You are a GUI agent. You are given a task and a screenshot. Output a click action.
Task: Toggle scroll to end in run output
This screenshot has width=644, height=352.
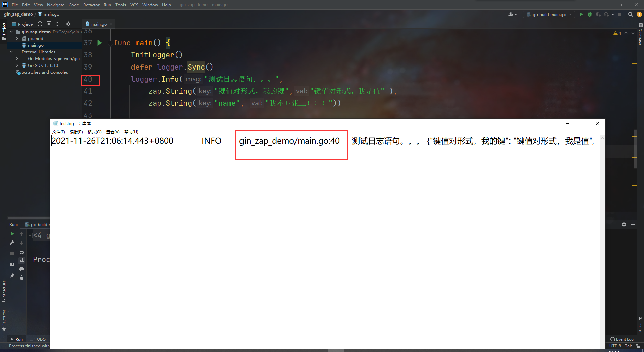coord(22,260)
